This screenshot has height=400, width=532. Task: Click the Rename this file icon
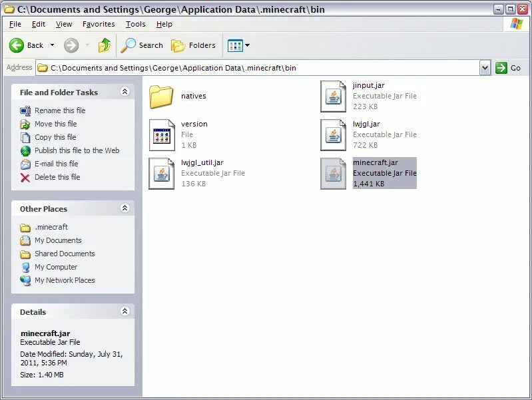(x=25, y=111)
